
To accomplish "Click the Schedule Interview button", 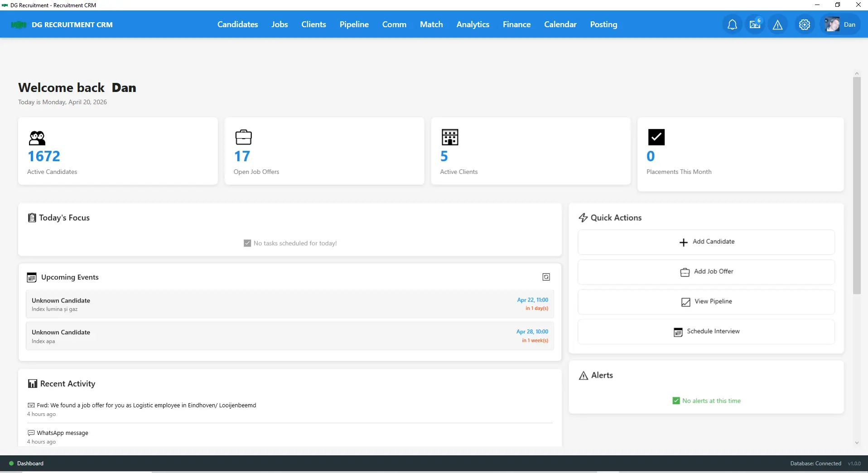I will [x=706, y=332].
